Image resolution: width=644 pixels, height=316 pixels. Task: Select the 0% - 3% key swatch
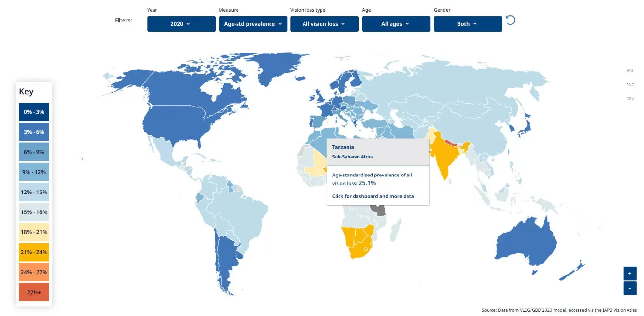coord(34,112)
